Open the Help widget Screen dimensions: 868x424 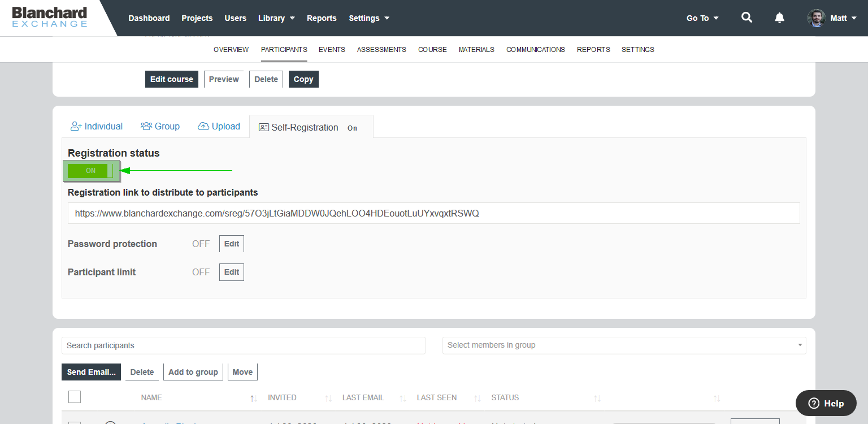tap(826, 403)
